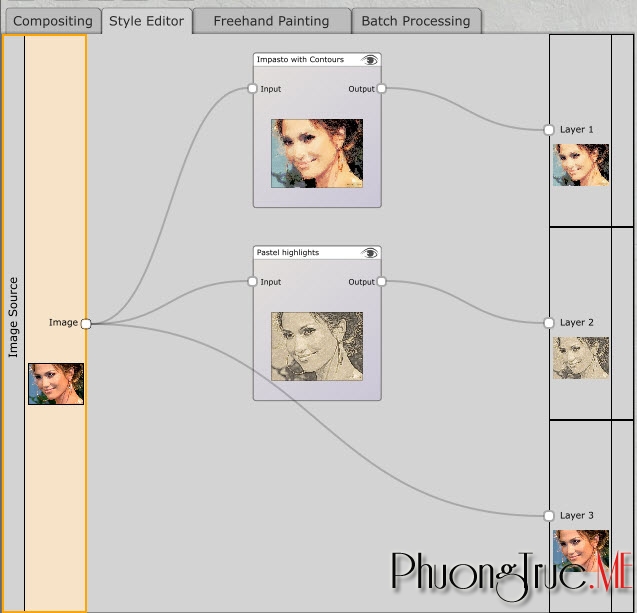Open the Freehand Painting tab
This screenshot has width=637, height=613.
[271, 21]
